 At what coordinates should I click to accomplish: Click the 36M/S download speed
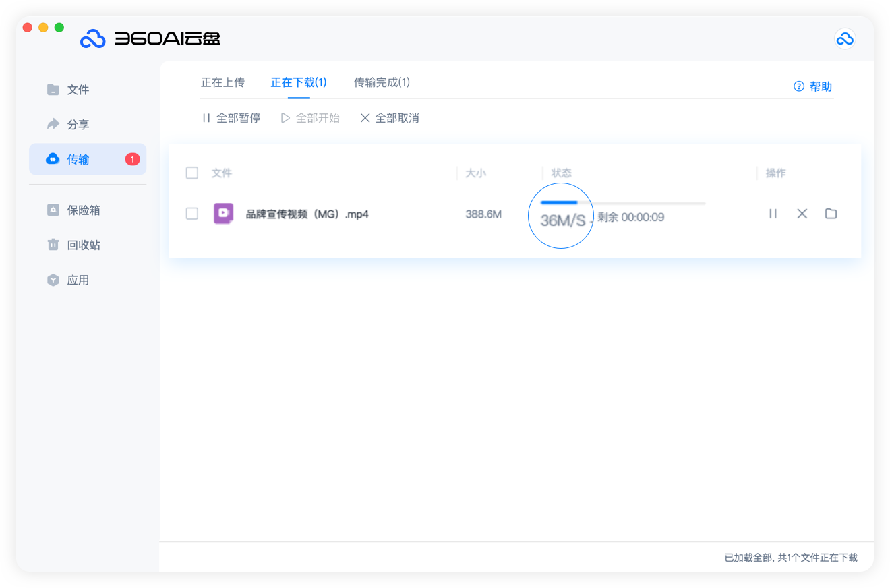[x=563, y=220]
